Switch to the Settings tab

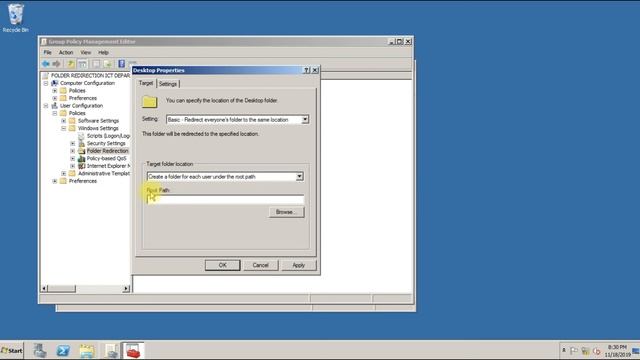tap(168, 84)
